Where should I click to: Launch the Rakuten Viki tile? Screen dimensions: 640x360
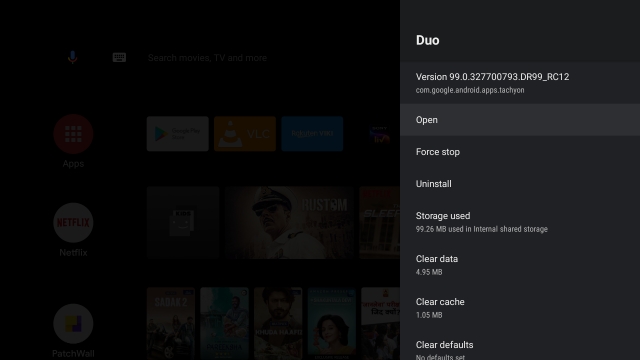[x=312, y=134]
